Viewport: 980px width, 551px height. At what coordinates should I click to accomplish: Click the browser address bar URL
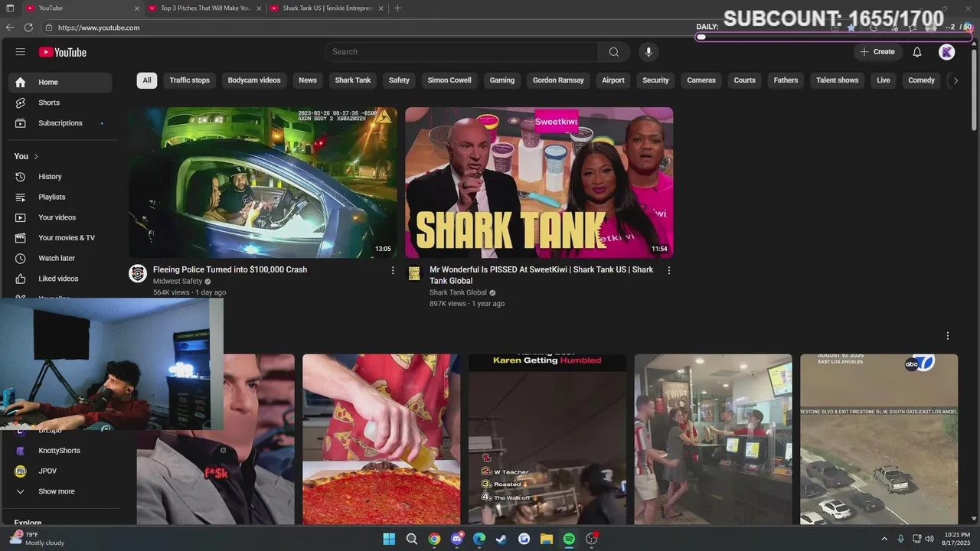point(99,28)
